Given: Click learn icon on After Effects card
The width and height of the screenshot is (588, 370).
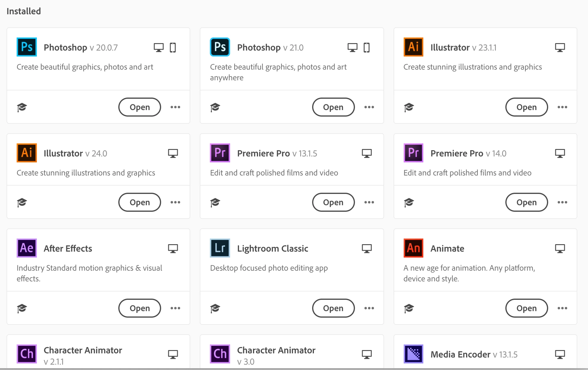Looking at the screenshot, I should coord(22,308).
